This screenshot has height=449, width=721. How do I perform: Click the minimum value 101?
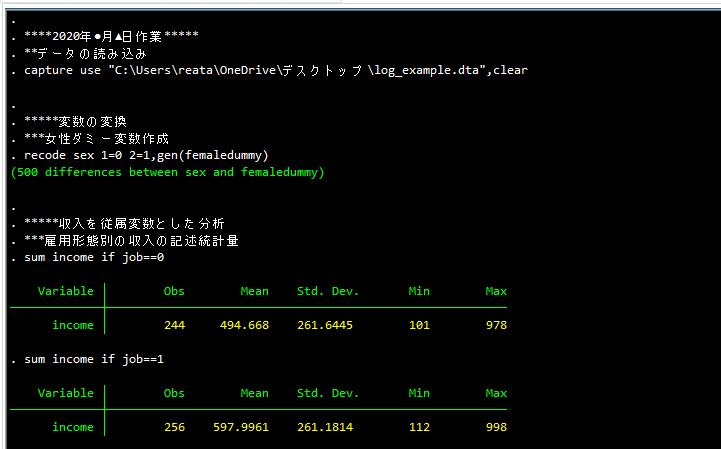[x=419, y=325]
